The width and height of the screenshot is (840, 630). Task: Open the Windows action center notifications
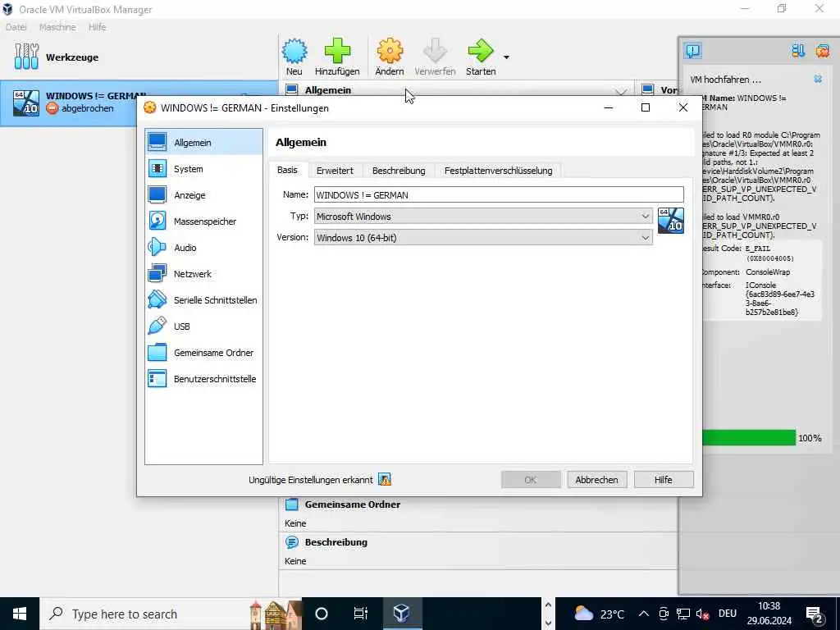[x=815, y=614]
